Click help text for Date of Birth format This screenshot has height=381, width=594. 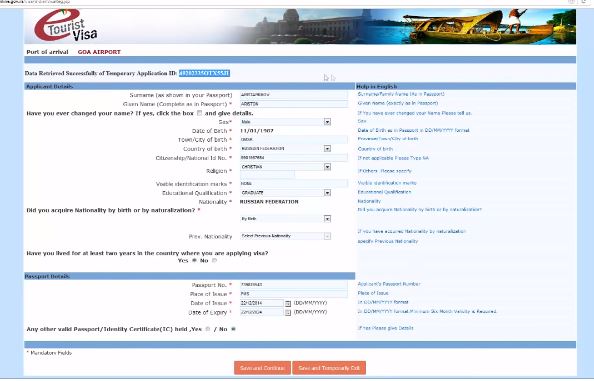413,130
